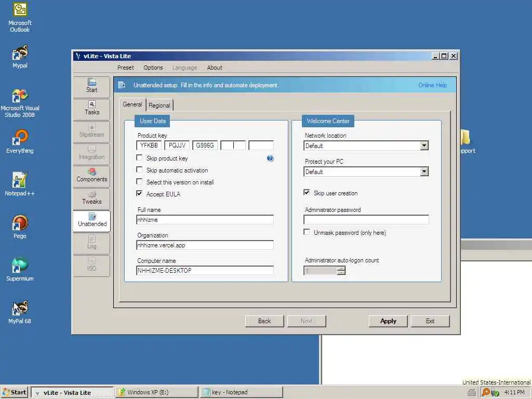Click the Unattended setup header icon
This screenshot has width=532, height=399.
click(x=122, y=85)
